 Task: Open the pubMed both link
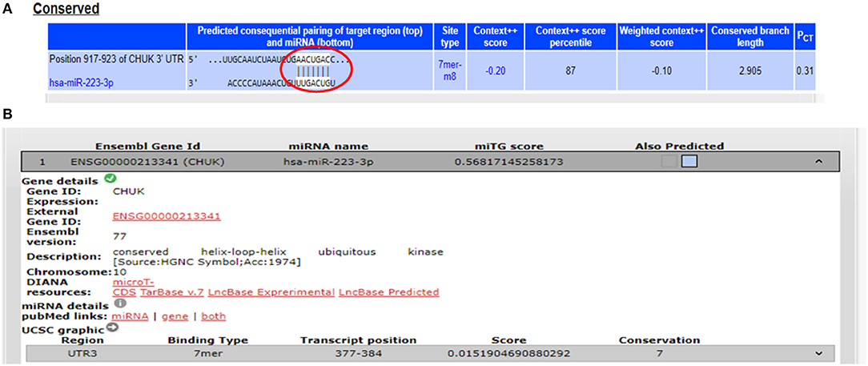pyautogui.click(x=214, y=316)
